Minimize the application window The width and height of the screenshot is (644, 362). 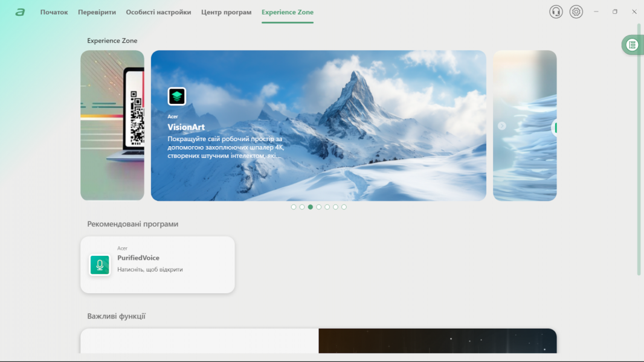(596, 12)
